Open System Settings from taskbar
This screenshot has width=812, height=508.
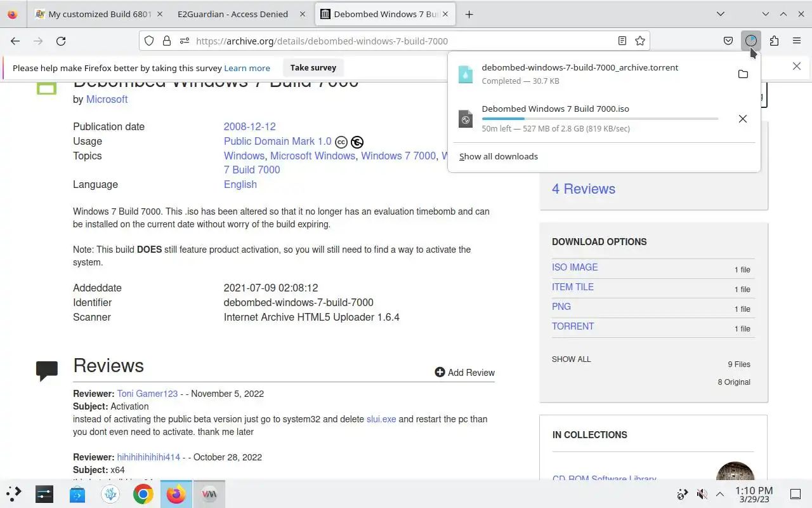coord(44,493)
